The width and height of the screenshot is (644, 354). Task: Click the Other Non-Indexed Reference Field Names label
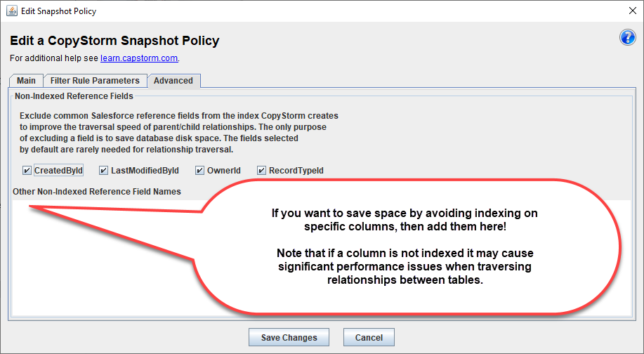click(x=97, y=192)
